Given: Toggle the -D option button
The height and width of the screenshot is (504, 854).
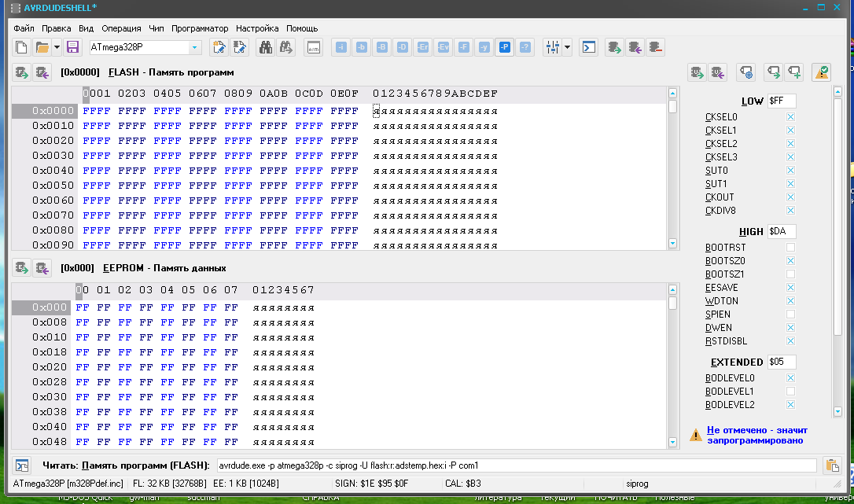Looking at the screenshot, I should [403, 47].
